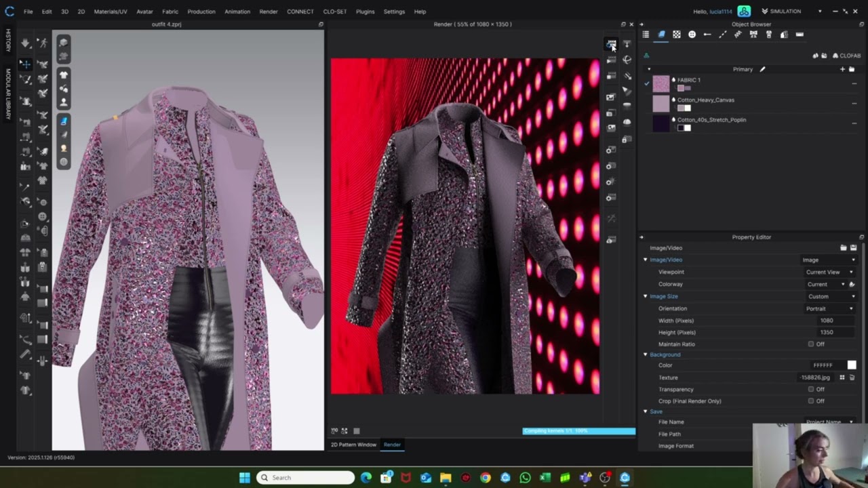Click the sphere mesh icon in 3D view

(x=64, y=162)
